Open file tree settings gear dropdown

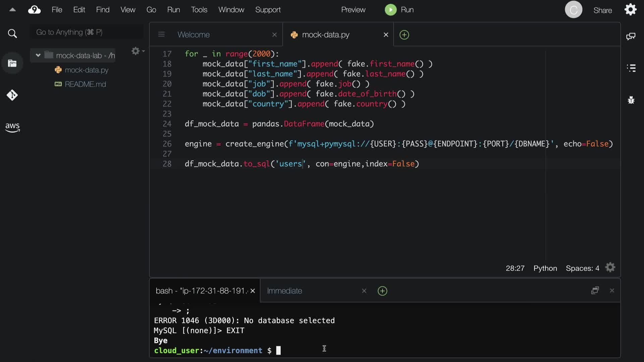(x=137, y=51)
